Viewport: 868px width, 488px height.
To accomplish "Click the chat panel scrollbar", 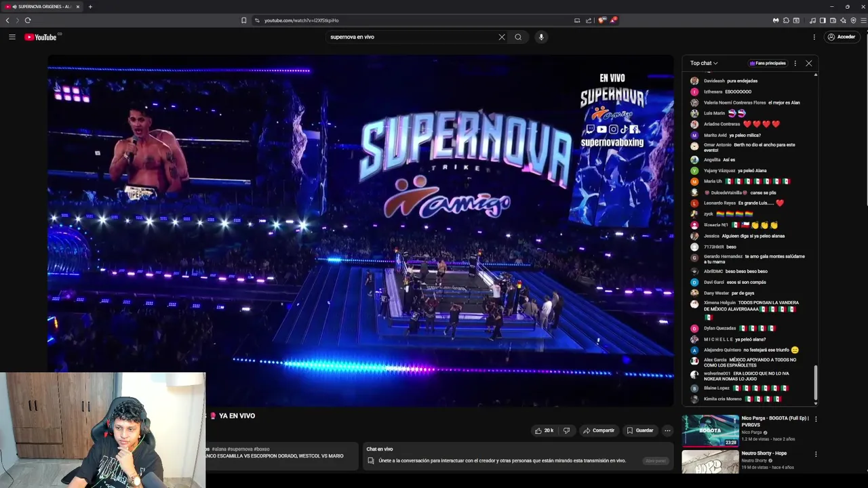I will coord(816,383).
